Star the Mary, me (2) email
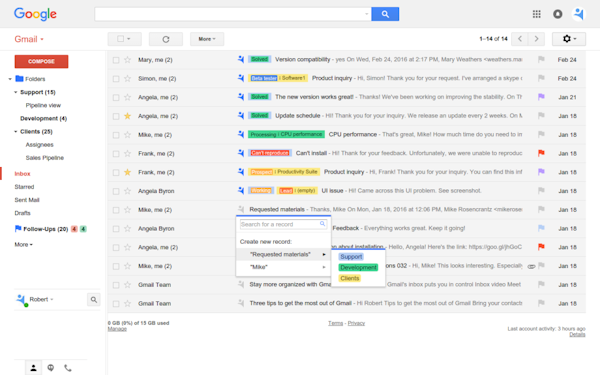This screenshot has height=375, width=600. coord(127,60)
